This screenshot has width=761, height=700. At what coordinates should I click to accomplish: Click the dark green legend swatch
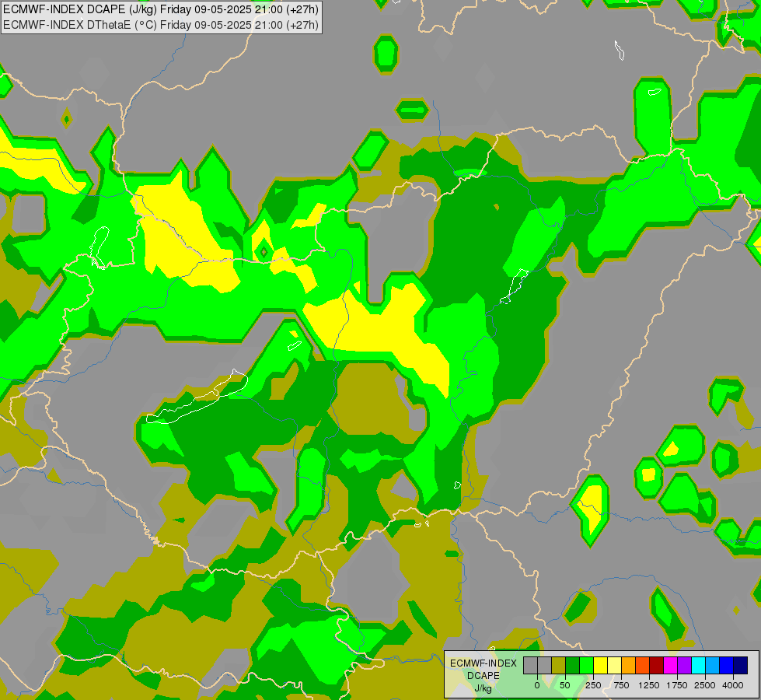tap(573, 665)
